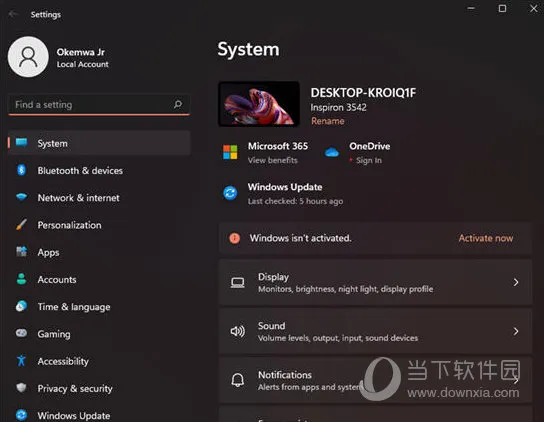Click the search magnifier icon
544x422 pixels.
(x=178, y=104)
